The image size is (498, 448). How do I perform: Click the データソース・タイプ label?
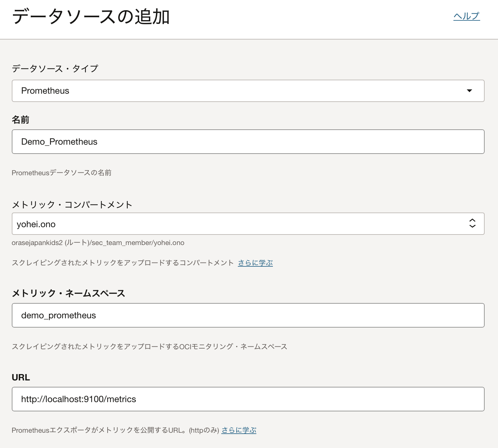pos(55,69)
